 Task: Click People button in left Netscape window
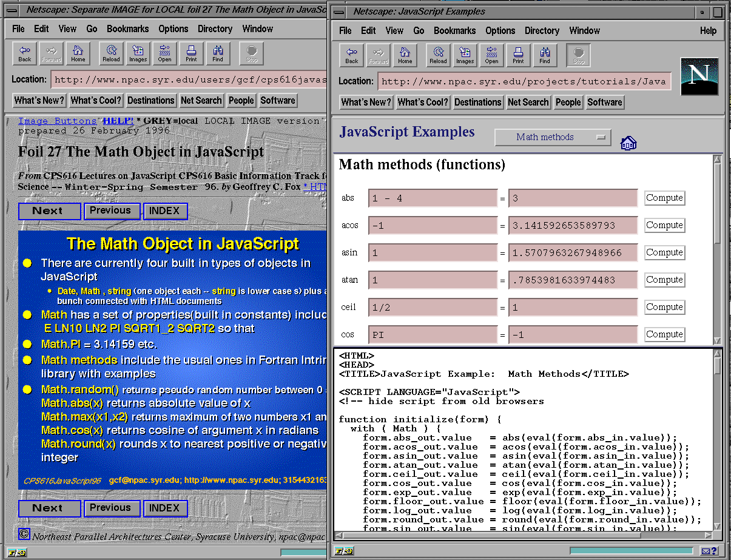point(241,101)
